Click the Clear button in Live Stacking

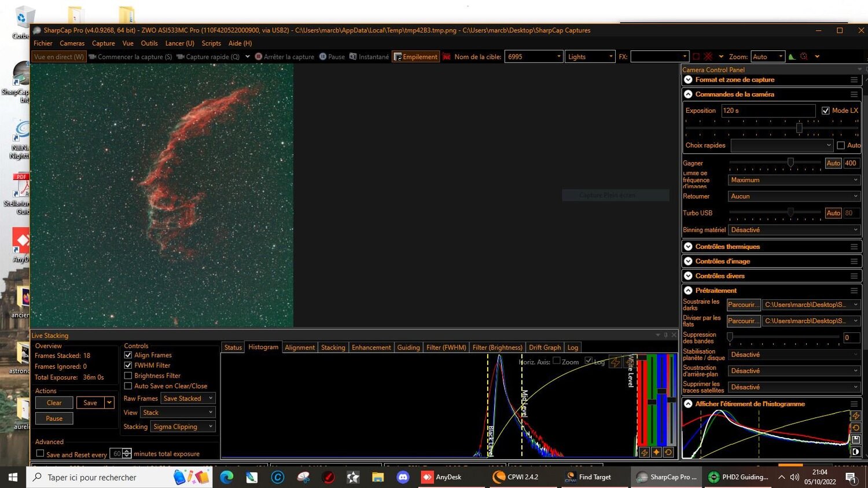[54, 403]
